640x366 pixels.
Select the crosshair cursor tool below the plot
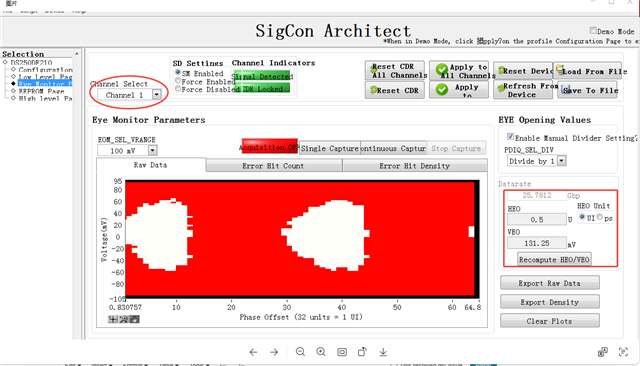[113, 319]
